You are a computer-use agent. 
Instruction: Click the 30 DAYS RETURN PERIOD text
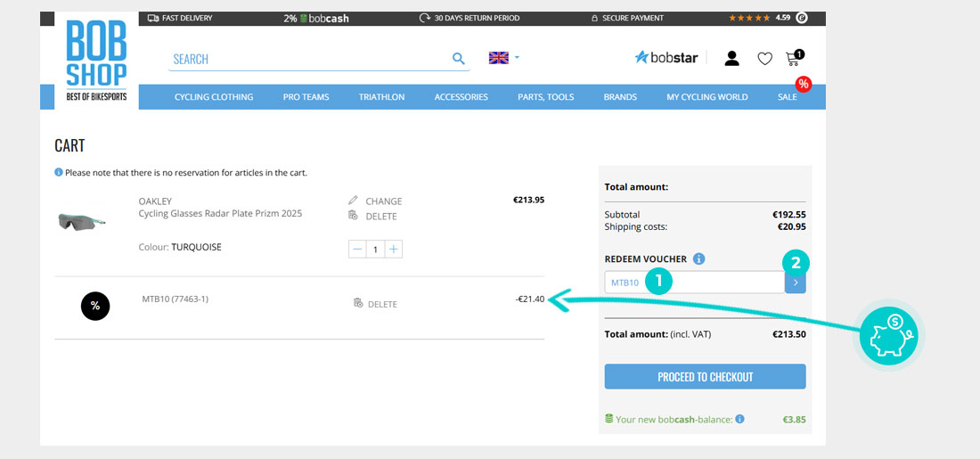[477, 18]
